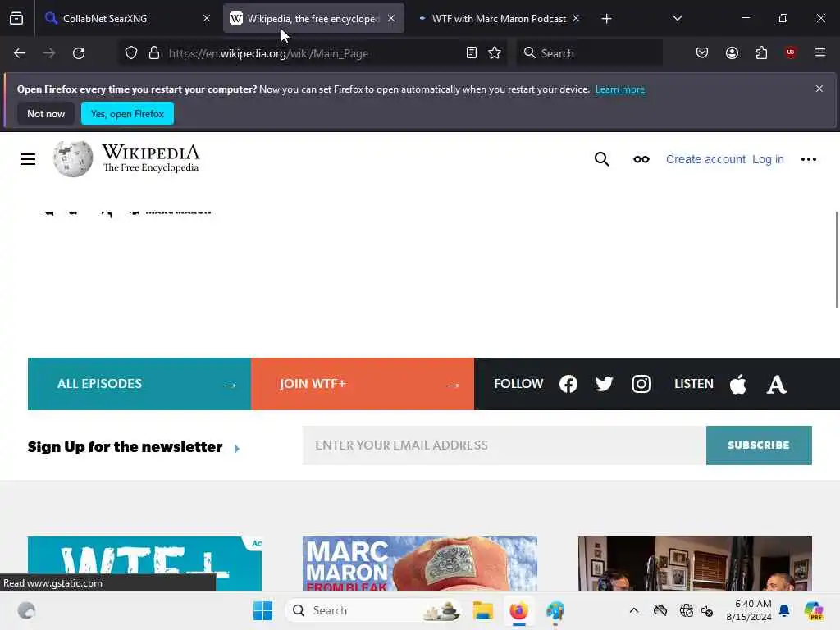Click the page vertical scrollbar
Viewport: 840px width, 630px height.
click(x=836, y=260)
